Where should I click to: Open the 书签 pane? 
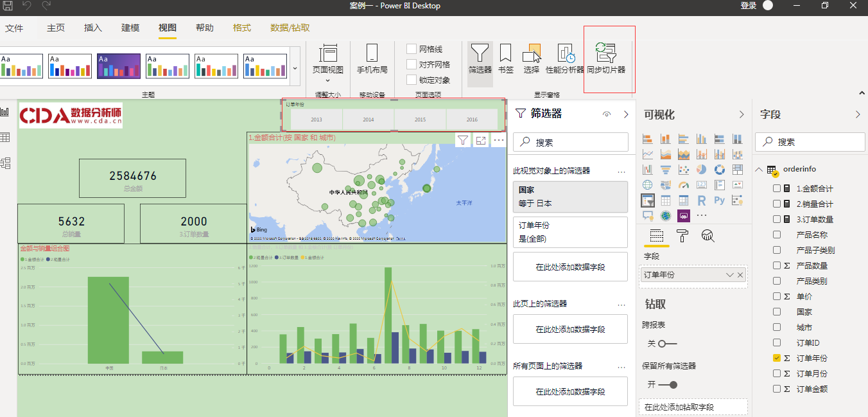tap(506, 59)
